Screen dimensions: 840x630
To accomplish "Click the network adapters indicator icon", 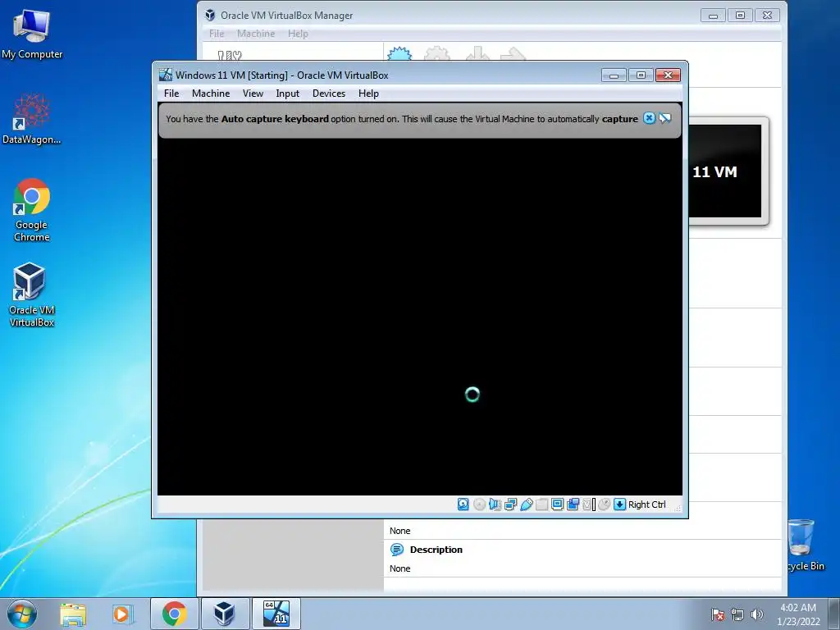I will pyautogui.click(x=510, y=504).
